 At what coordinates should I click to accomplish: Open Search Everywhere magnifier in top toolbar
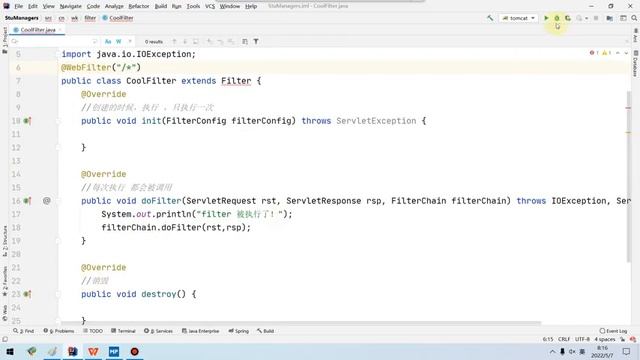(634, 18)
